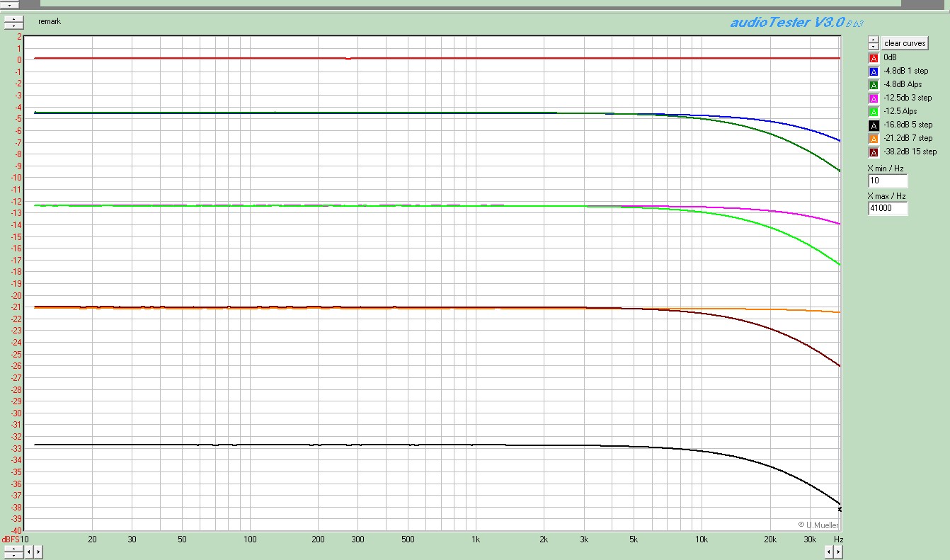Toggle the red 0dB curve marker
This screenshot has width=950, height=560.
pos(874,58)
